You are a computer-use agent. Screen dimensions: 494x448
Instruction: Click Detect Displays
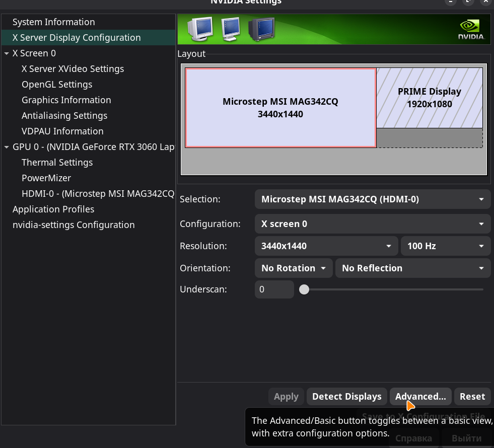point(346,396)
